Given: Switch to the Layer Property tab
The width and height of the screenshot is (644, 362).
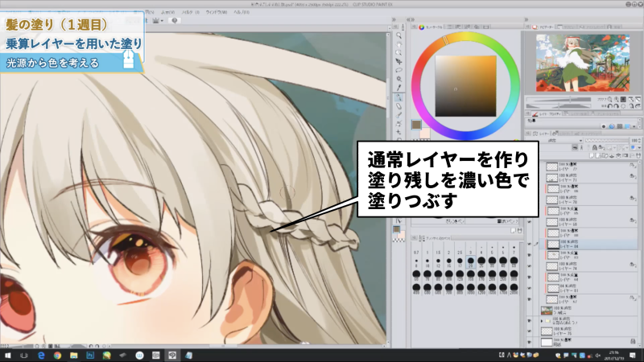Looking at the screenshot, I should [x=547, y=113].
